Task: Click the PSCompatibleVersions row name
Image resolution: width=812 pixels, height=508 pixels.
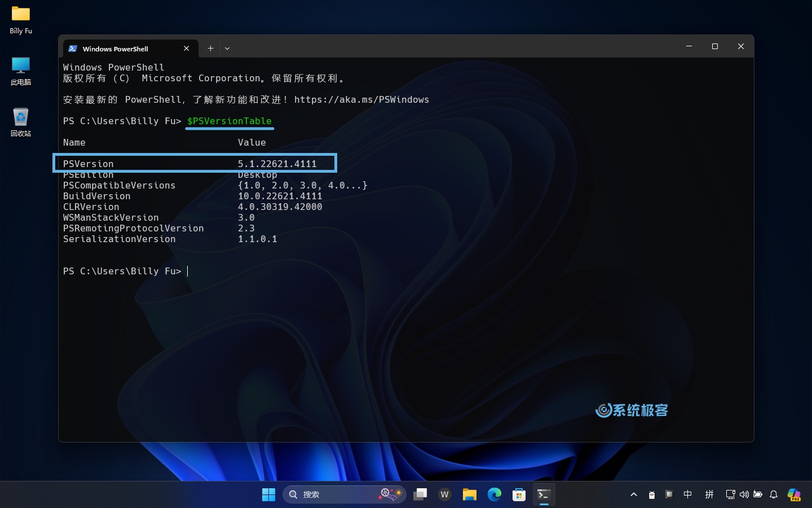Action: click(x=119, y=186)
